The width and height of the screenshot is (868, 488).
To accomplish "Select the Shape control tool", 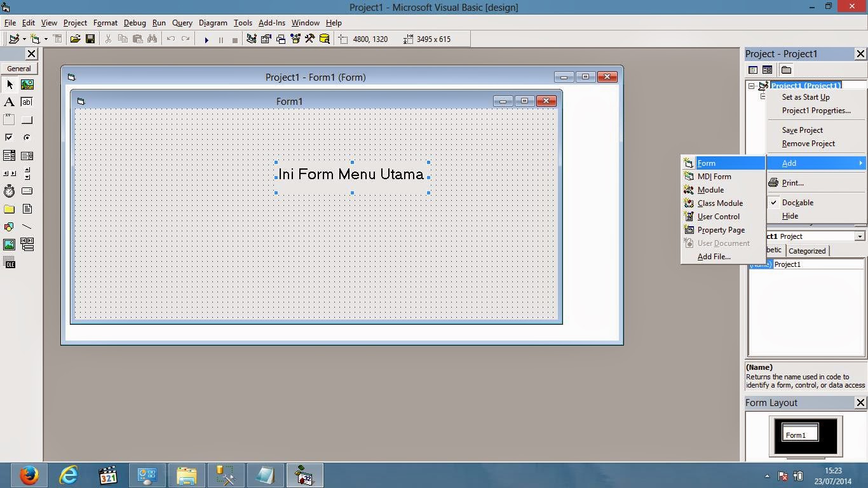I will (x=10, y=227).
